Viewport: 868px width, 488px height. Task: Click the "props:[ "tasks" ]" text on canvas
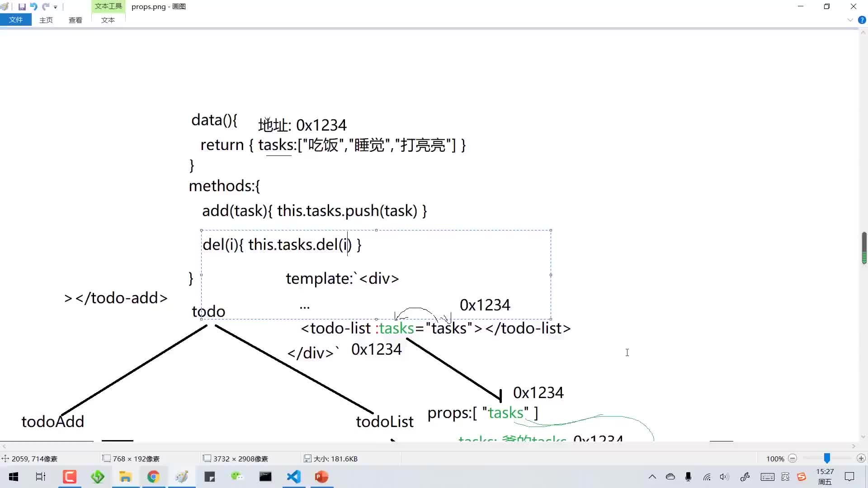(483, 413)
